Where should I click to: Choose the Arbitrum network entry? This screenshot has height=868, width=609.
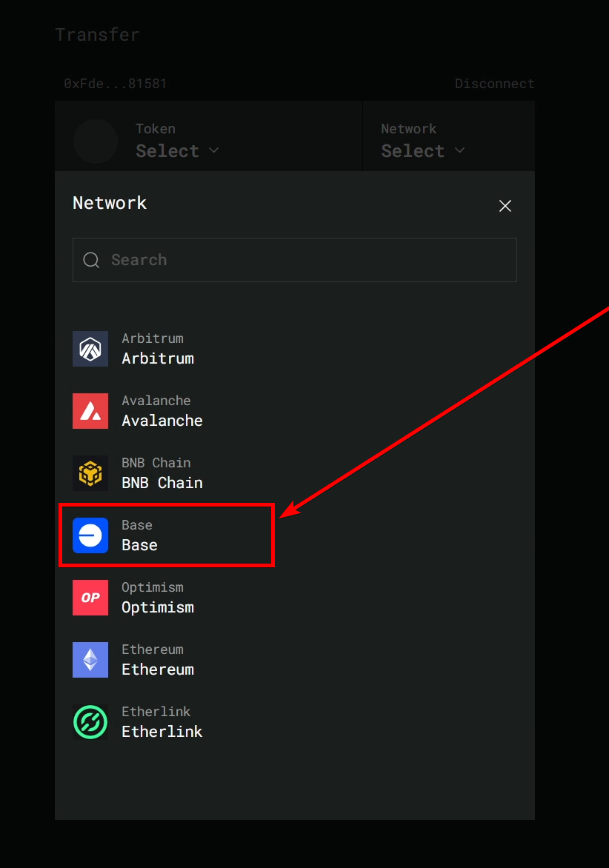[x=295, y=349]
